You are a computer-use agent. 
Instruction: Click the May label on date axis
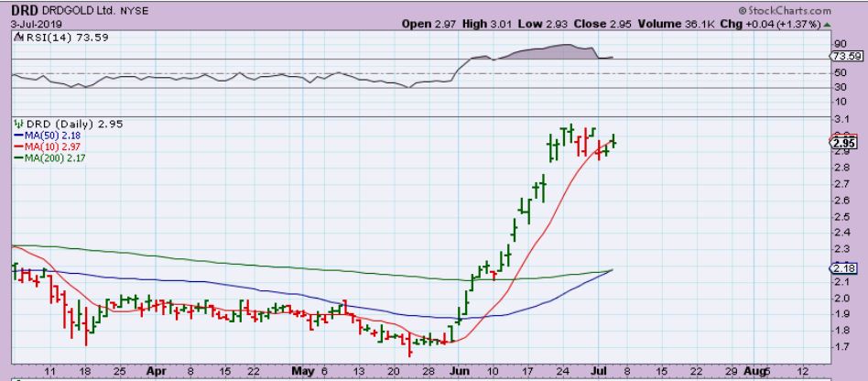point(301,371)
